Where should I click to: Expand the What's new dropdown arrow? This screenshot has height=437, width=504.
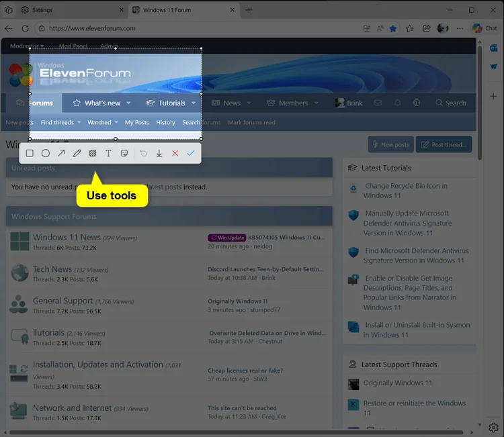click(128, 103)
